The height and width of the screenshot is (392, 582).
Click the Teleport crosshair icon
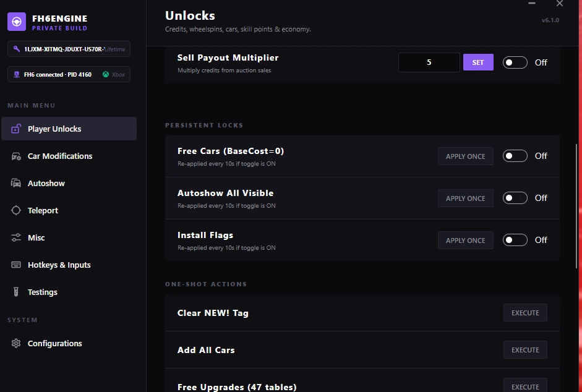tap(16, 210)
